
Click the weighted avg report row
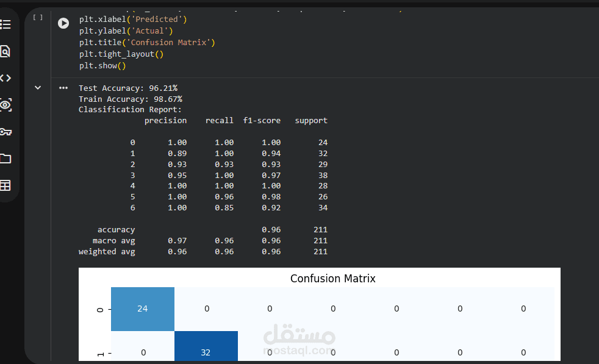[x=203, y=252]
